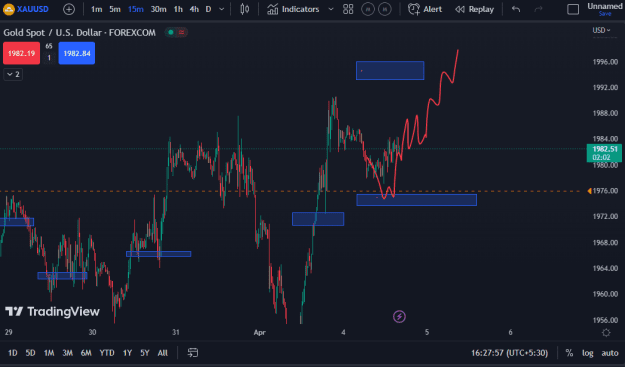625x367 pixels.
Task: Toggle the percent scale button
Action: pyautogui.click(x=569, y=353)
